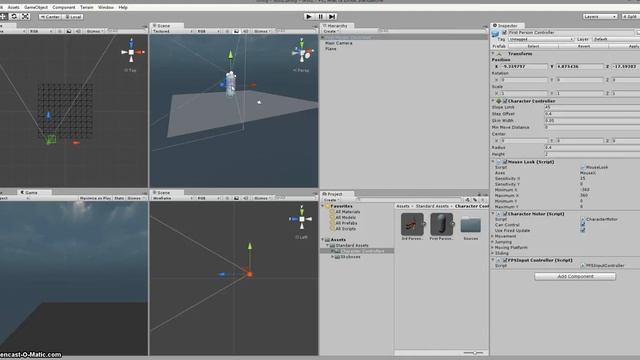This screenshot has height=360, width=640.
Task: Select the Rotate transform tool
Action: click(14, 16)
